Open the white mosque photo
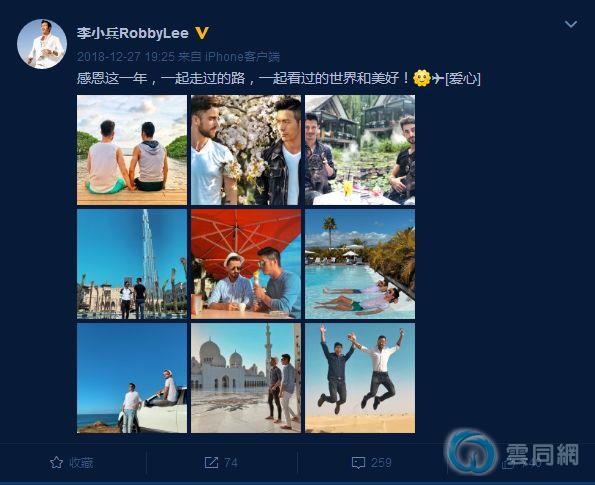This screenshot has width=595, height=485. tap(246, 378)
